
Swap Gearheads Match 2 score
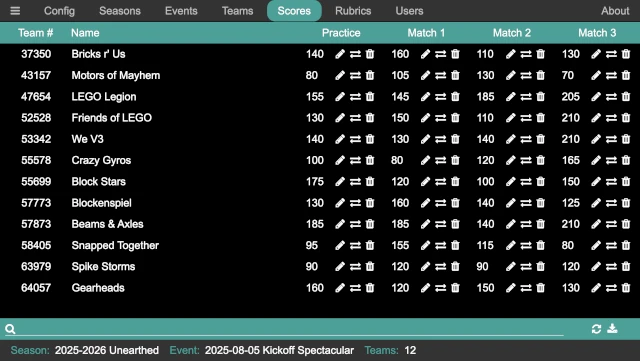click(x=526, y=287)
